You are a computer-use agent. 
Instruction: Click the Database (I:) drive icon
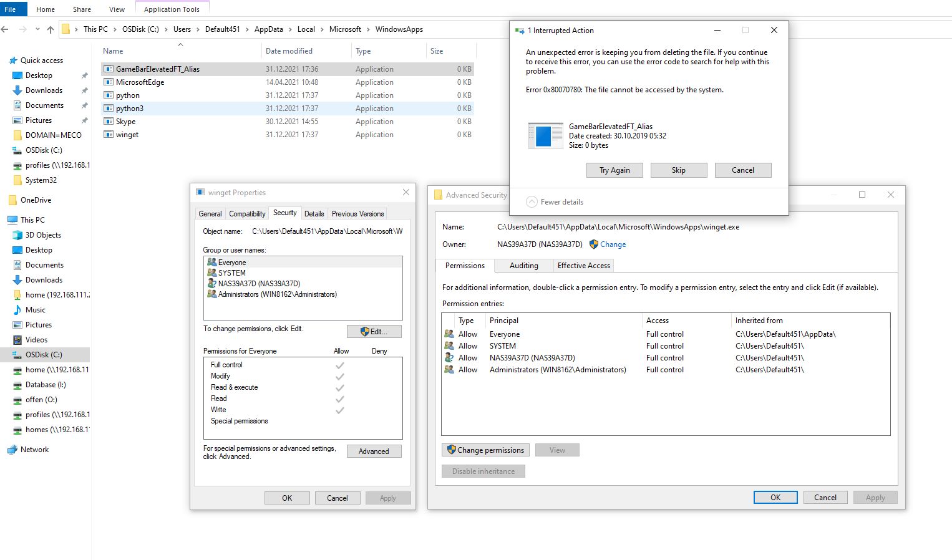coord(17,385)
